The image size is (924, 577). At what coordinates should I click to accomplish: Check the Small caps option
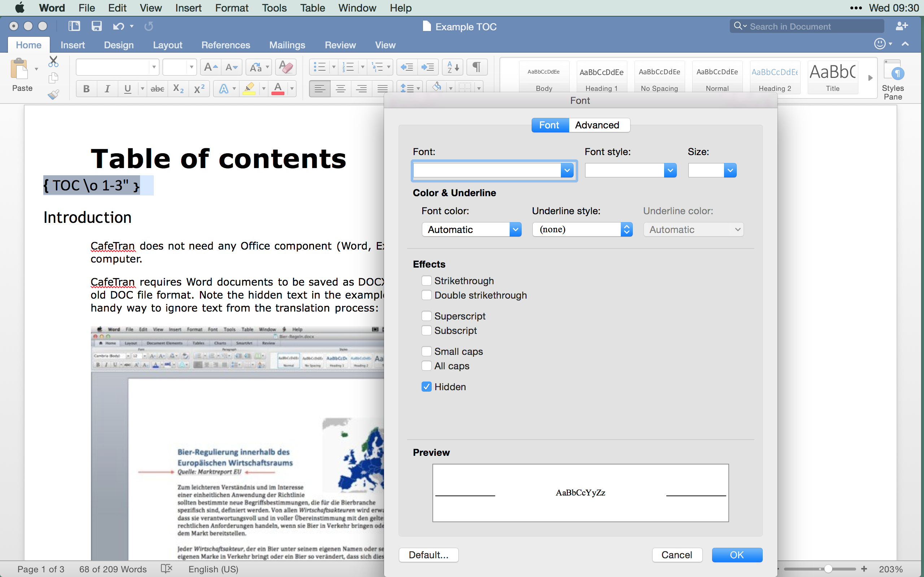[x=427, y=351]
